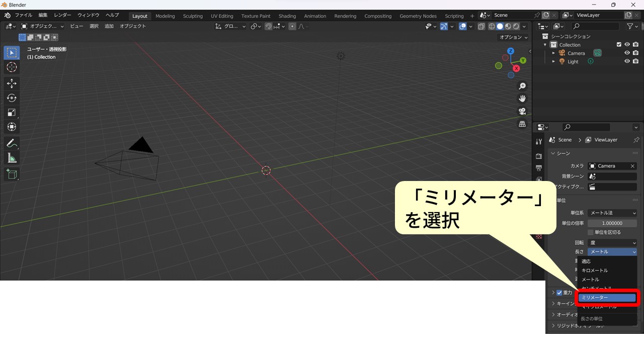Screen dimensions: 644x362
Task: Toggle X-ray view icon
Action: coord(481,26)
